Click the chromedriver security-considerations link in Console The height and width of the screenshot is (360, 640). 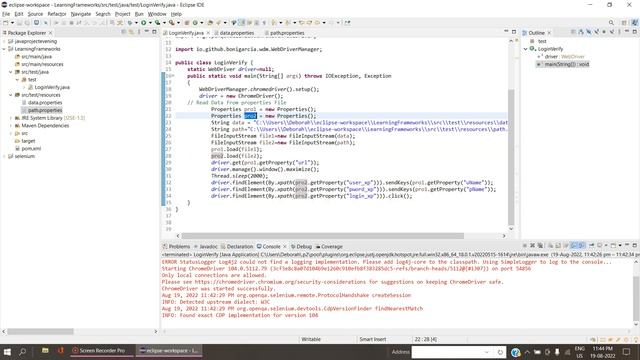280,282
